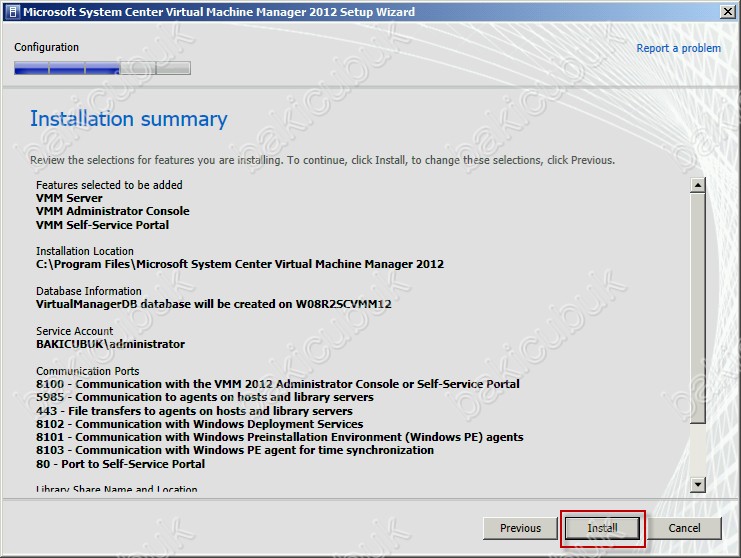Click the Installation summary title
Image resolution: width=741 pixels, height=558 pixels.
tap(129, 119)
